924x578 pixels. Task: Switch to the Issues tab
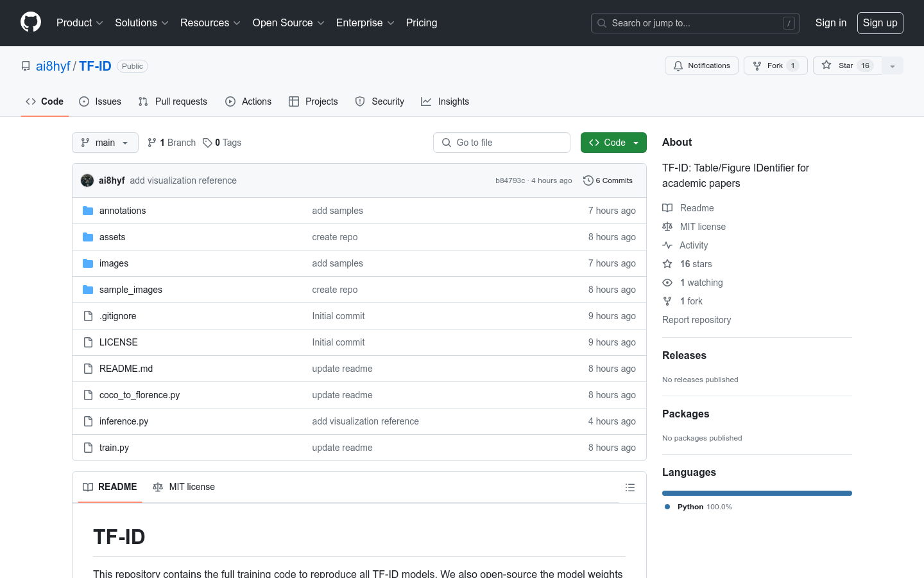coord(100,101)
